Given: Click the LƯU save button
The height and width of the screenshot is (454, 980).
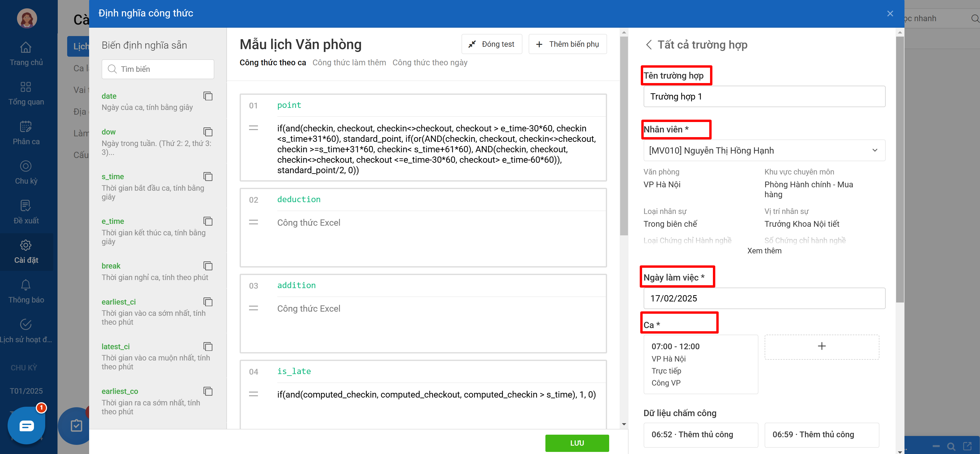Looking at the screenshot, I should (x=577, y=443).
